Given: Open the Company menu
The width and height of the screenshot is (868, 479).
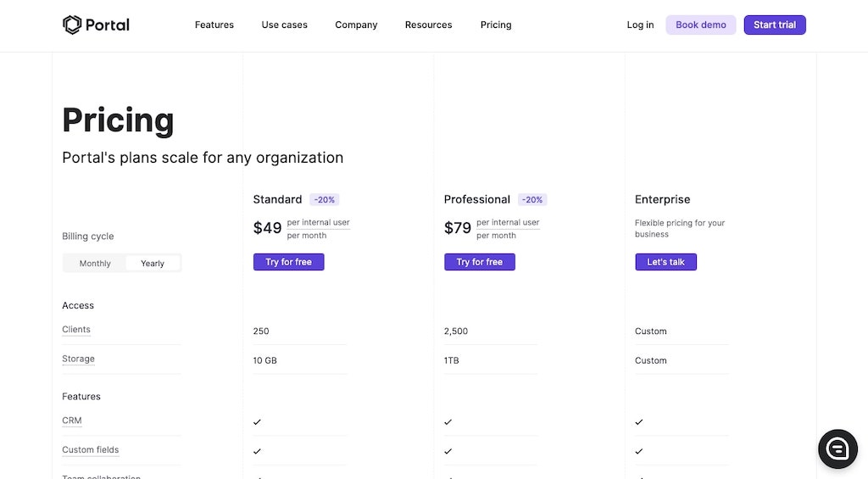Looking at the screenshot, I should click(356, 25).
